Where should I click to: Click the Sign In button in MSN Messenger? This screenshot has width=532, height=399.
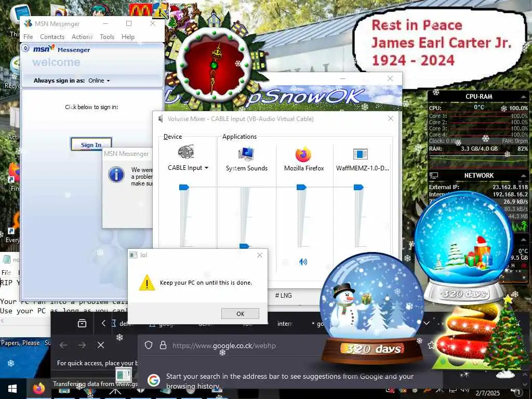[91, 144]
